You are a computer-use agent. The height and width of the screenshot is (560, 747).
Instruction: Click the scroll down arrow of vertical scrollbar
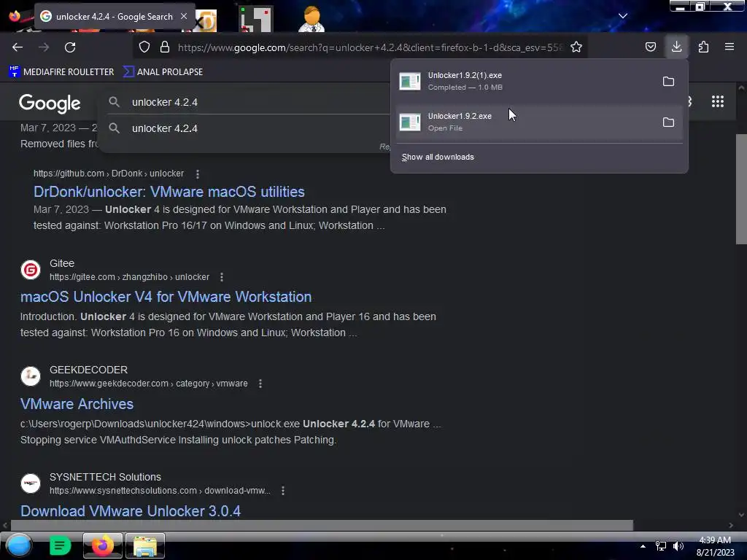tap(741, 515)
